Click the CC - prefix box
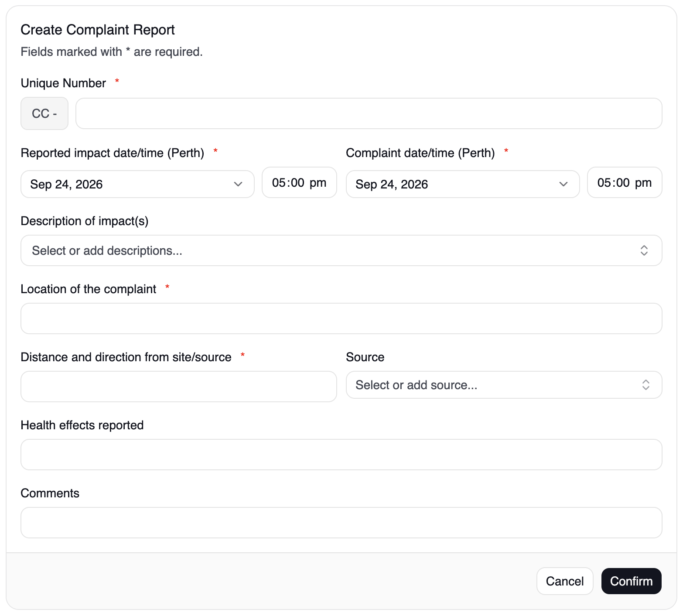This screenshot has height=616, width=683. (44, 113)
